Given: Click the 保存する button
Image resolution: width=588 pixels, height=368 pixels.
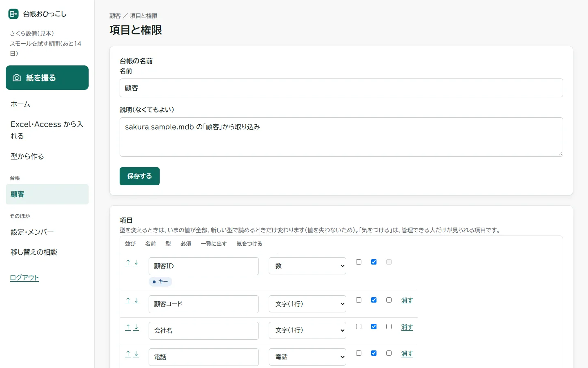Looking at the screenshot, I should (x=140, y=176).
